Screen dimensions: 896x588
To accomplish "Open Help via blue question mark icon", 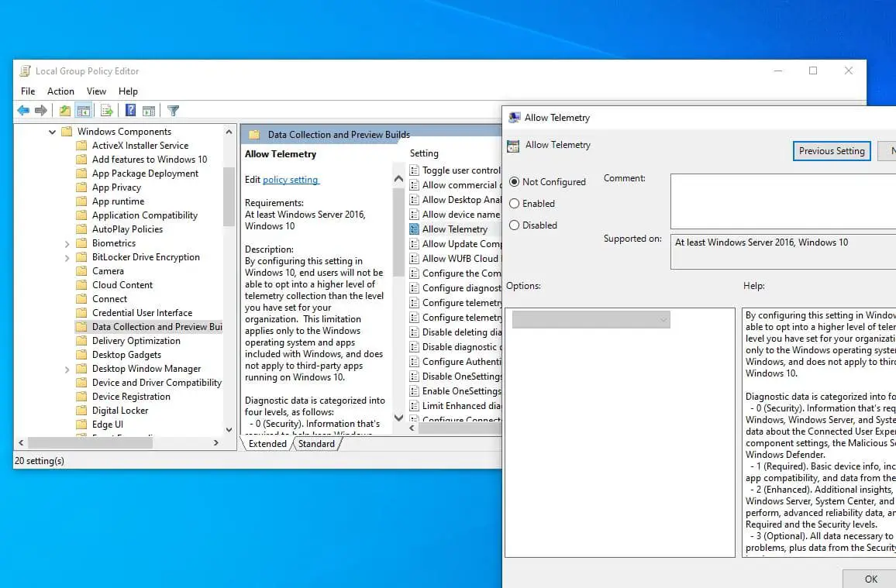I will [130, 111].
